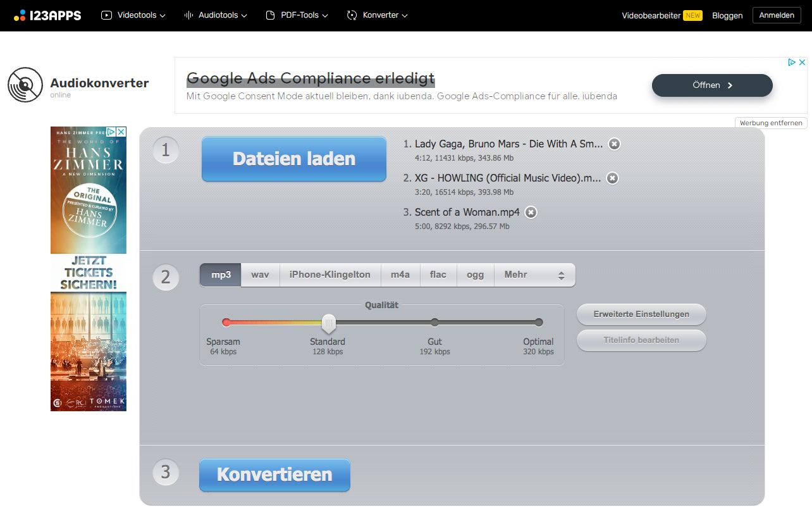Close the top banner ad with X icon
812x515 pixels.
(x=802, y=62)
